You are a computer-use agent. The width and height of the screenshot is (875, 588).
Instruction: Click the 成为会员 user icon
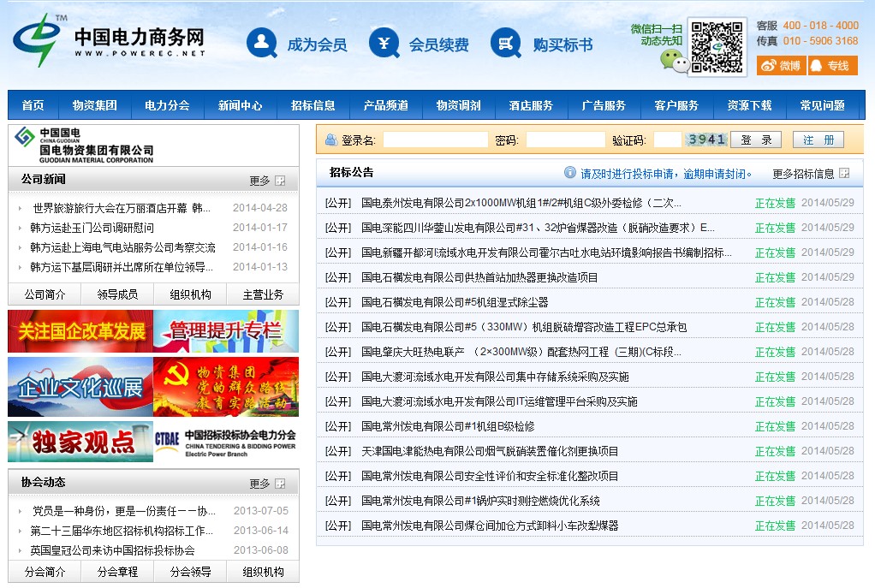coord(262,43)
